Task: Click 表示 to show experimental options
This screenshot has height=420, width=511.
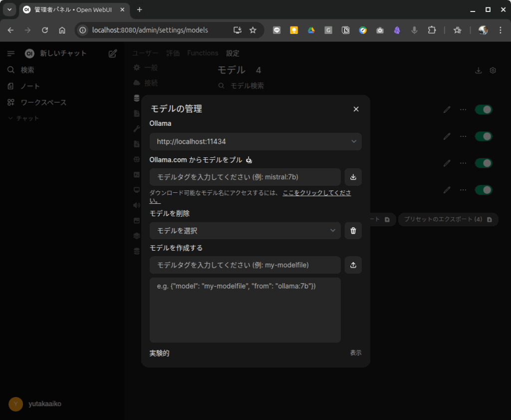Action: click(355, 353)
